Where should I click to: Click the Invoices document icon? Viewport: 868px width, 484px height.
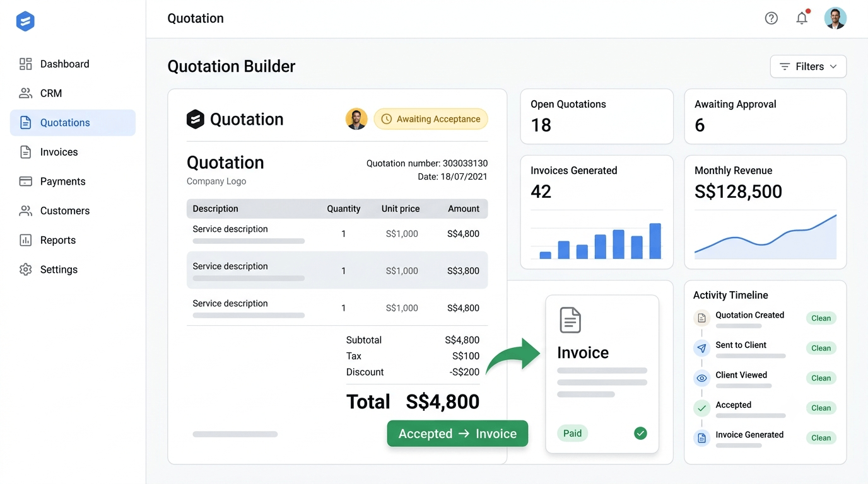point(25,152)
